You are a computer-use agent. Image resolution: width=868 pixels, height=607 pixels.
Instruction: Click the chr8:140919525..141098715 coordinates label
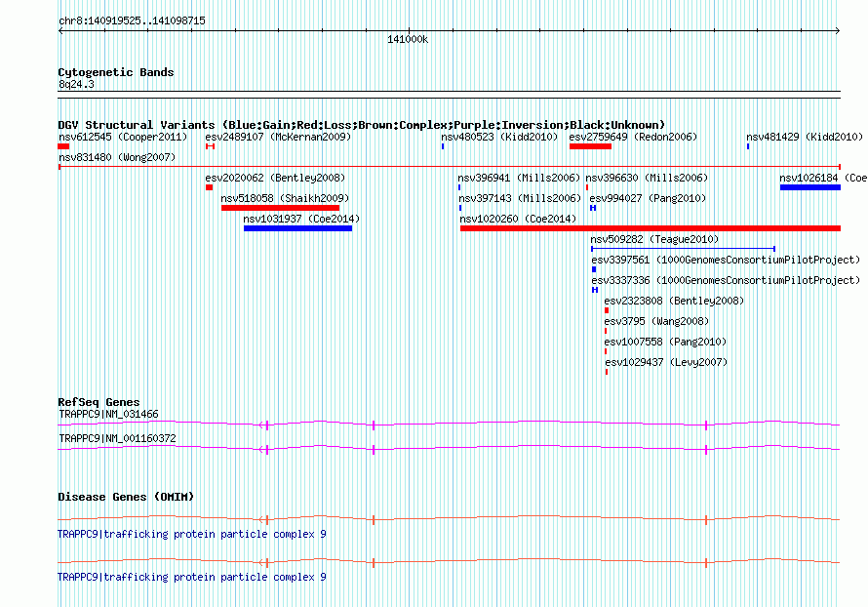132,21
